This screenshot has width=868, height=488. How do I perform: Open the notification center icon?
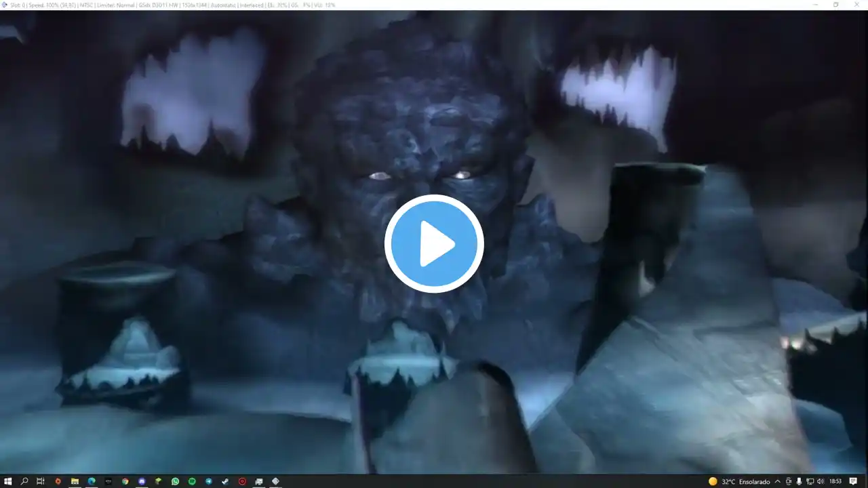[853, 481]
